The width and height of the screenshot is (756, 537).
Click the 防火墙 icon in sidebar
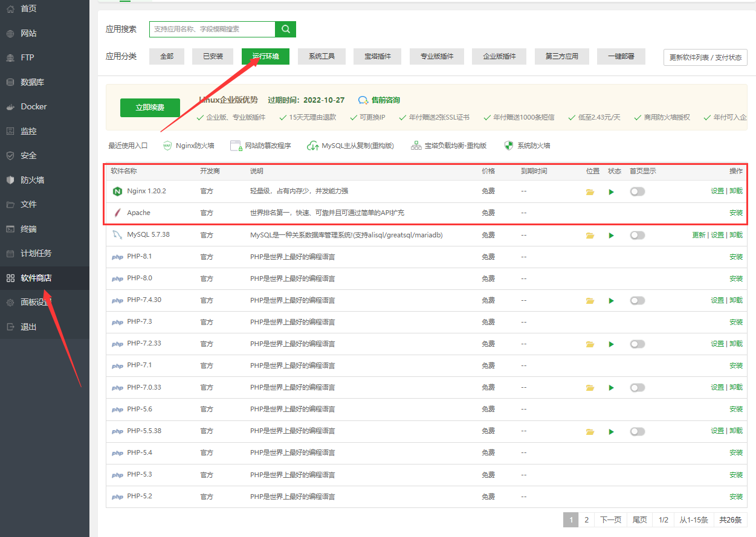pos(10,180)
